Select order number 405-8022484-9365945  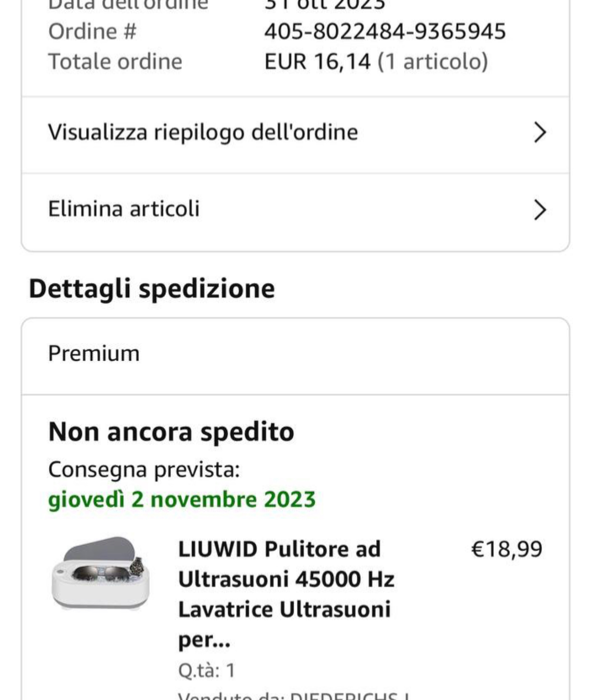(385, 32)
